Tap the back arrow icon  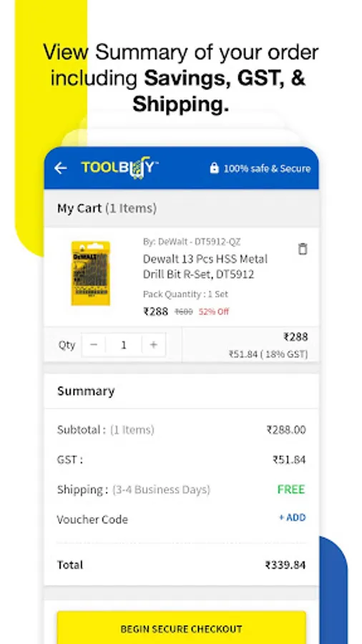tap(61, 168)
